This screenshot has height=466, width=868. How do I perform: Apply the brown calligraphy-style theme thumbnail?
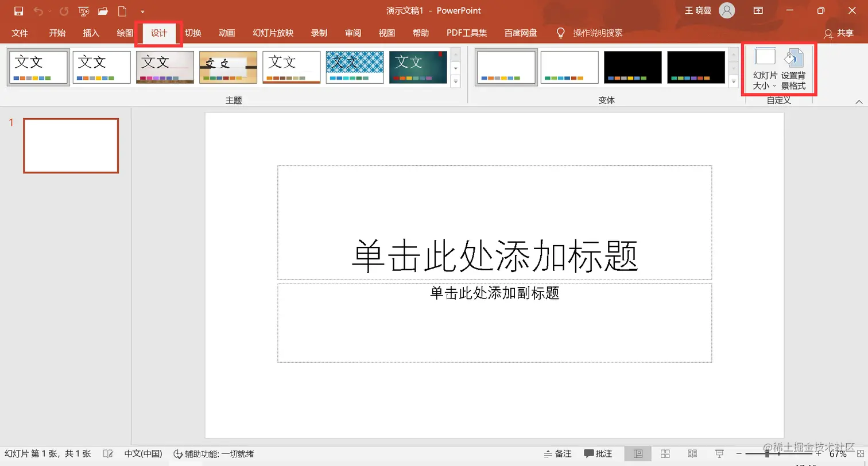pyautogui.click(x=228, y=67)
